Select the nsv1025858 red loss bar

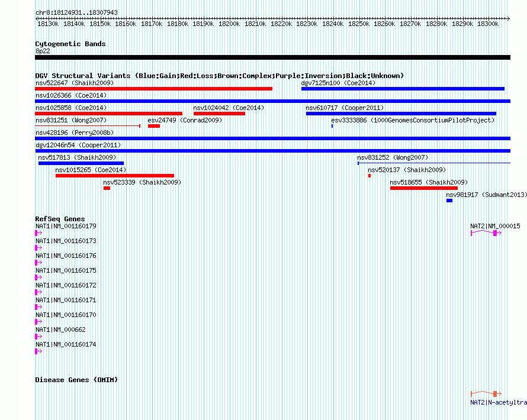[x=108, y=114]
